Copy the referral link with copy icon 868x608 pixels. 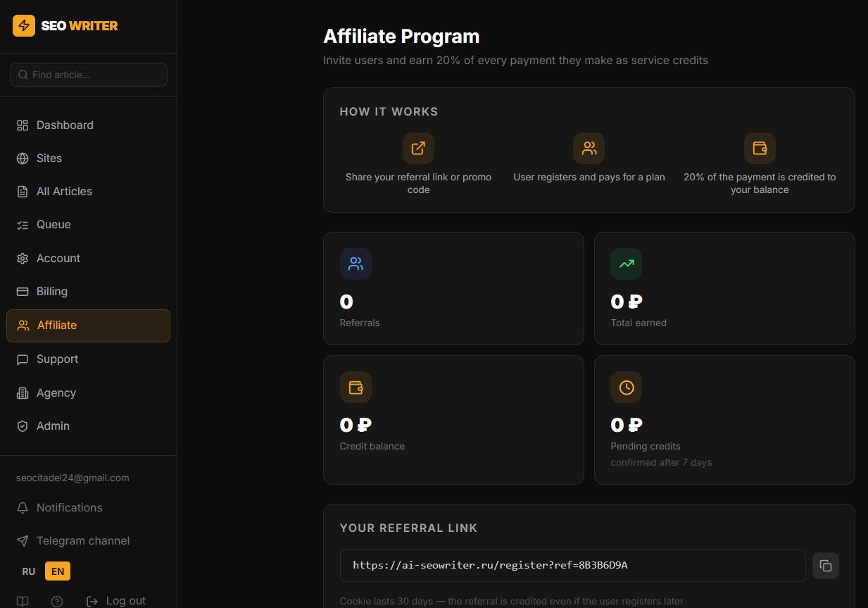[826, 566]
